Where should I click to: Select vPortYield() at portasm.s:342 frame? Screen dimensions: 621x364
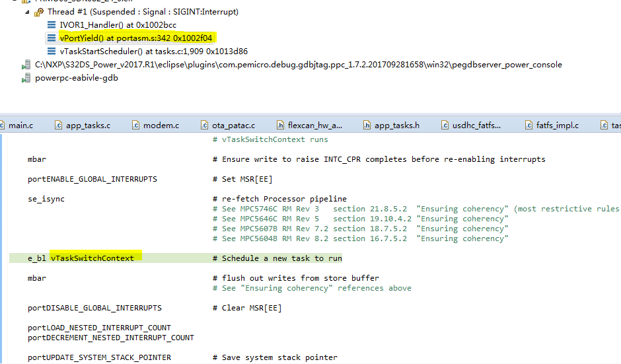pyautogui.click(x=136, y=38)
